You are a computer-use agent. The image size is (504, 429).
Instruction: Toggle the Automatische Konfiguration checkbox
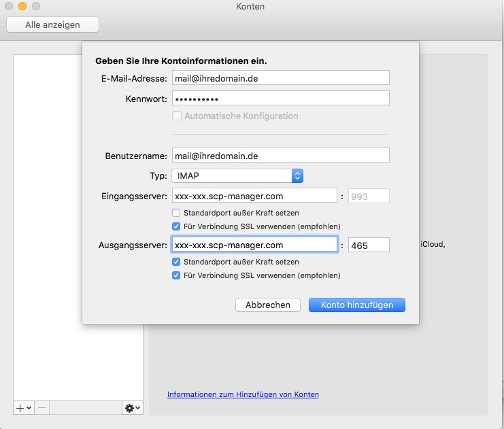[177, 116]
